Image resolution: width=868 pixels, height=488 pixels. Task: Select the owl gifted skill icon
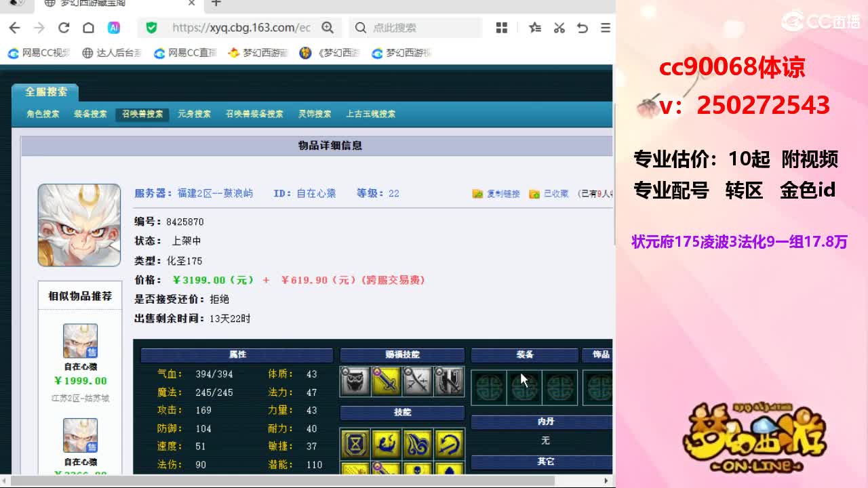click(x=355, y=382)
